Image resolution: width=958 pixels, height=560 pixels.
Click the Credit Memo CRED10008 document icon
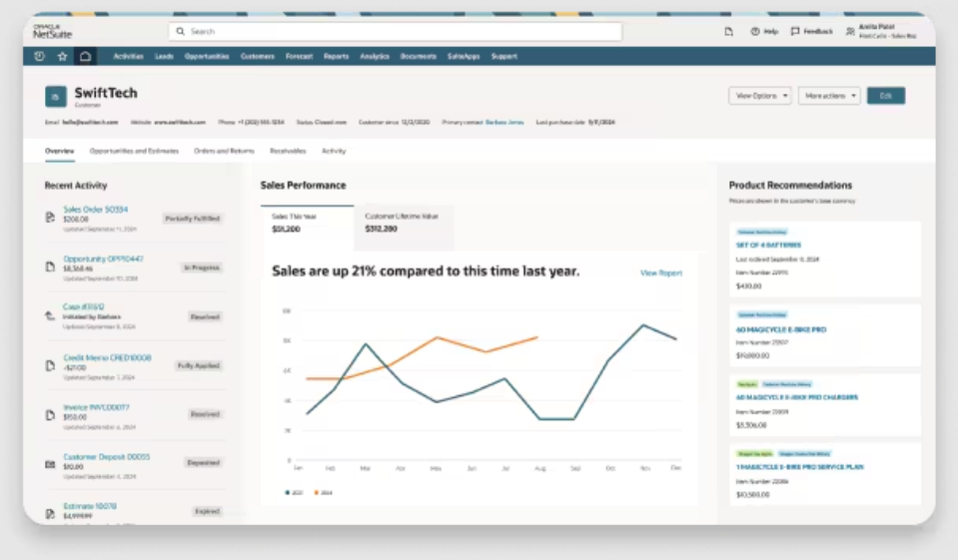pyautogui.click(x=50, y=365)
